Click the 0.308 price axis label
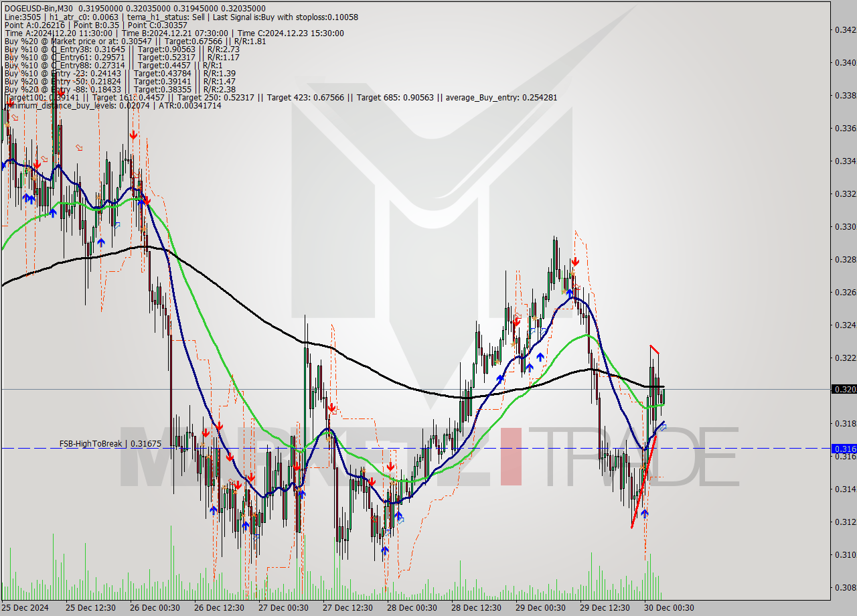This screenshot has width=857, height=616. click(845, 587)
